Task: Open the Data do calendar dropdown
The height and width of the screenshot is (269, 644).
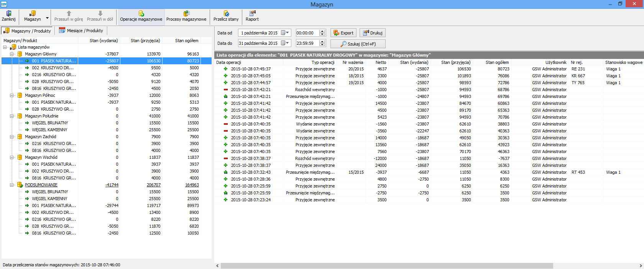Action: (x=285, y=43)
